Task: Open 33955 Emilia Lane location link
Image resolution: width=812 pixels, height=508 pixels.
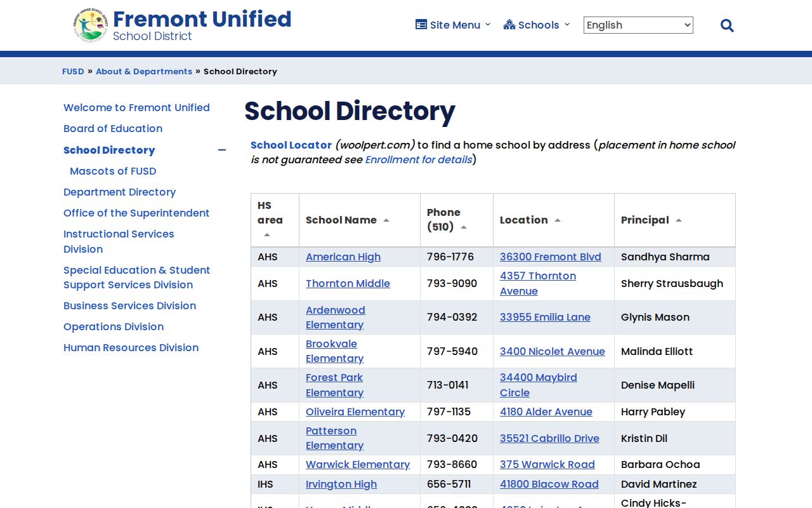Action: 545,317
